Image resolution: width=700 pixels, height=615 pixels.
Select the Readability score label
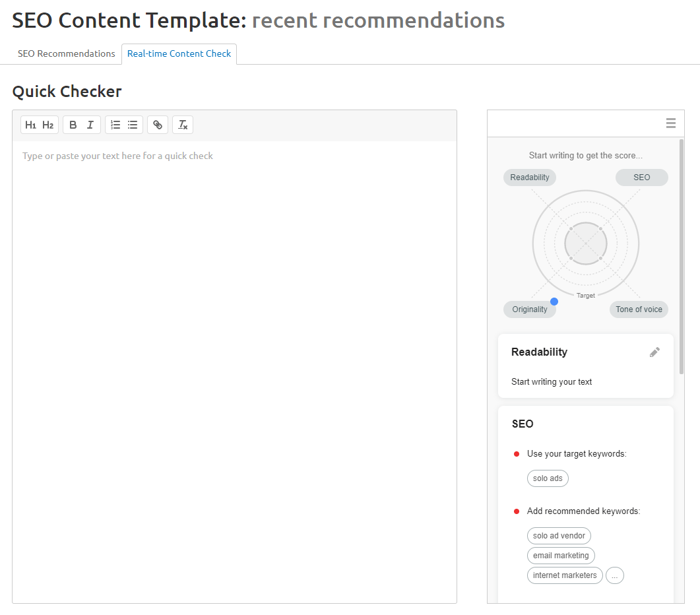click(x=530, y=178)
